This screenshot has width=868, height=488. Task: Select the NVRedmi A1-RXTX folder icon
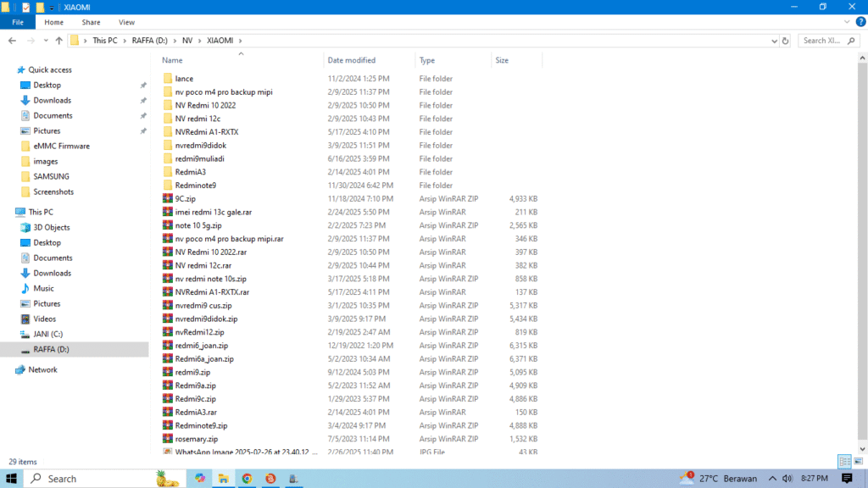point(168,131)
